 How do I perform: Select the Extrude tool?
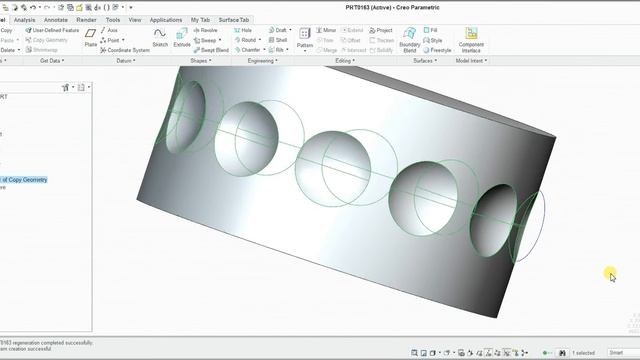tap(182, 38)
